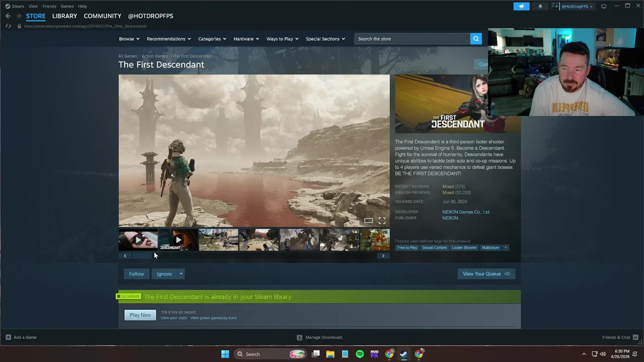Open Task View on the taskbar

[315, 354]
